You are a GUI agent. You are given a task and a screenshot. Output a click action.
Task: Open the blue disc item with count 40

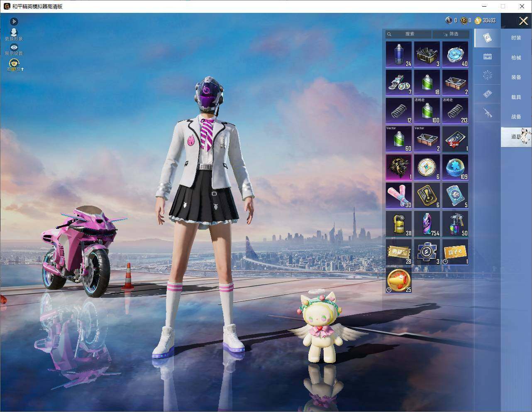click(x=455, y=54)
